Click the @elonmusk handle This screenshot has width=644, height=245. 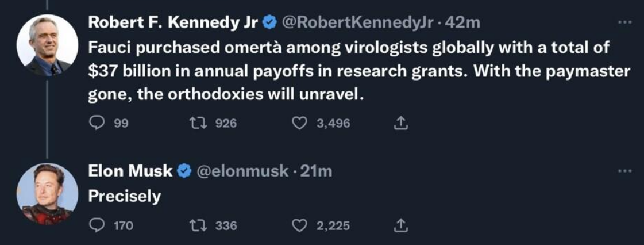point(242,171)
